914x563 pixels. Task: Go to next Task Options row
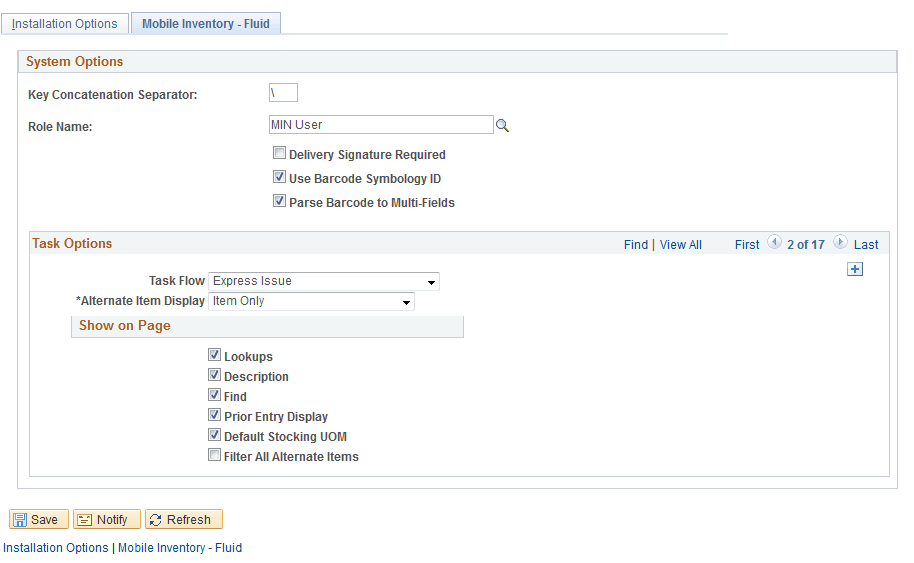840,242
